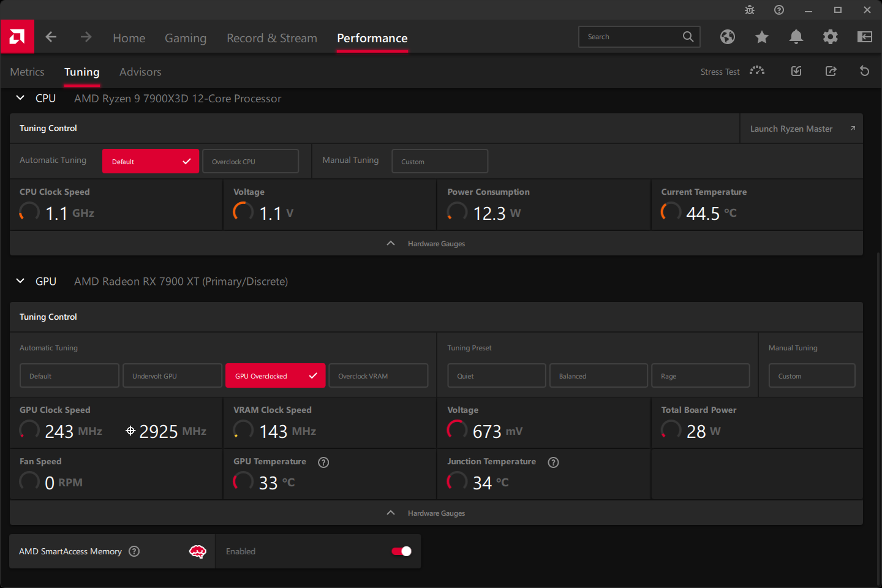Viewport: 882px width, 588px height.
Task: Open the bug report icon
Action: (750, 10)
